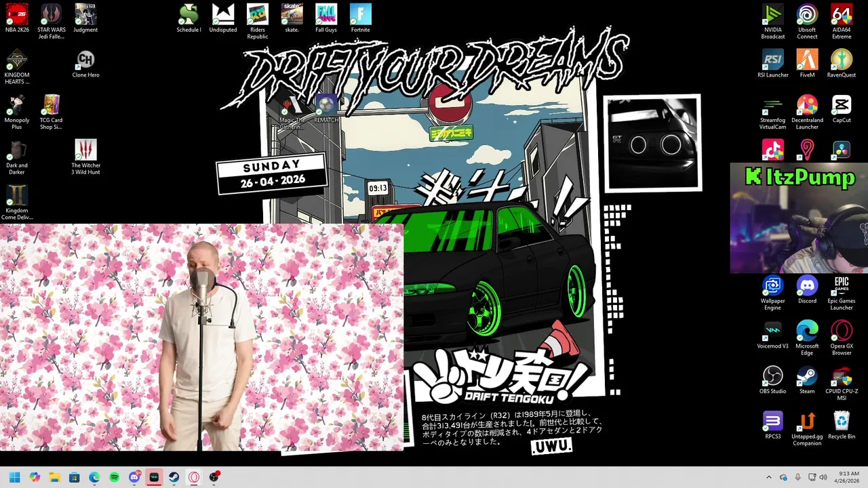
Task: Select the Voicemod V3 desktop icon
Action: point(772,335)
